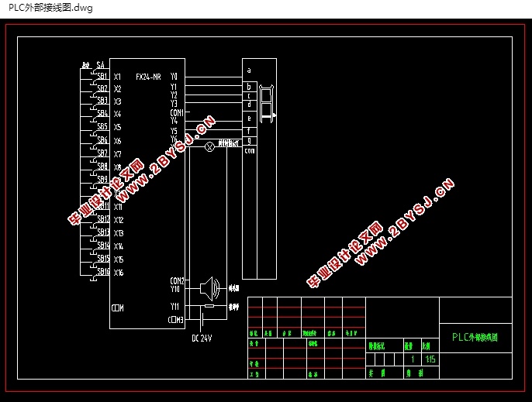
Task: Select the file title PLC外部接线图.dwg
Action: point(50,8)
